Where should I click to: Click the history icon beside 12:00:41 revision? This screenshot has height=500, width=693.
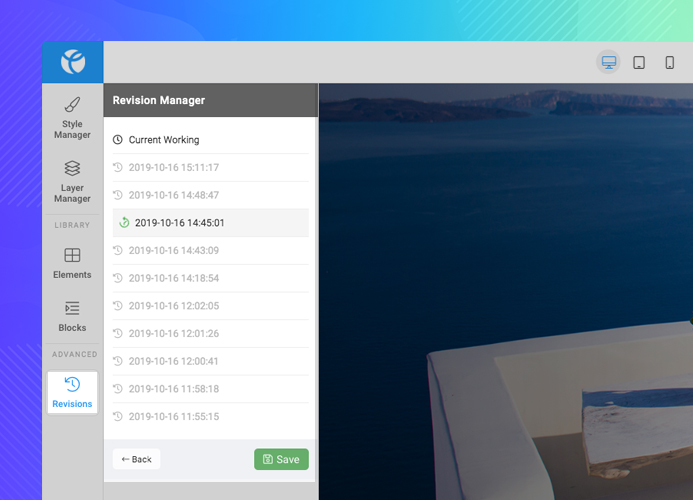pyautogui.click(x=118, y=361)
